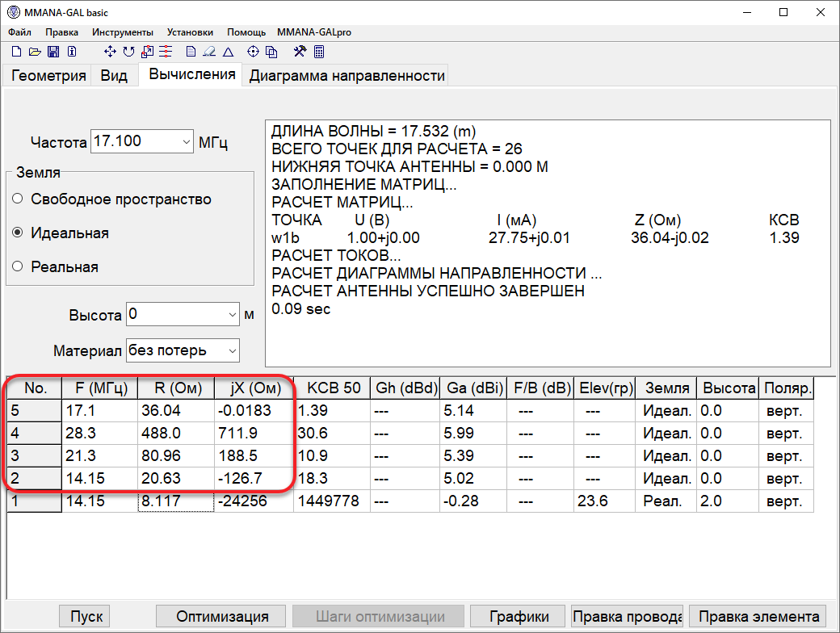Screen dimensions: 840x633
Task: Open the Инструменты menu
Action: click(123, 32)
